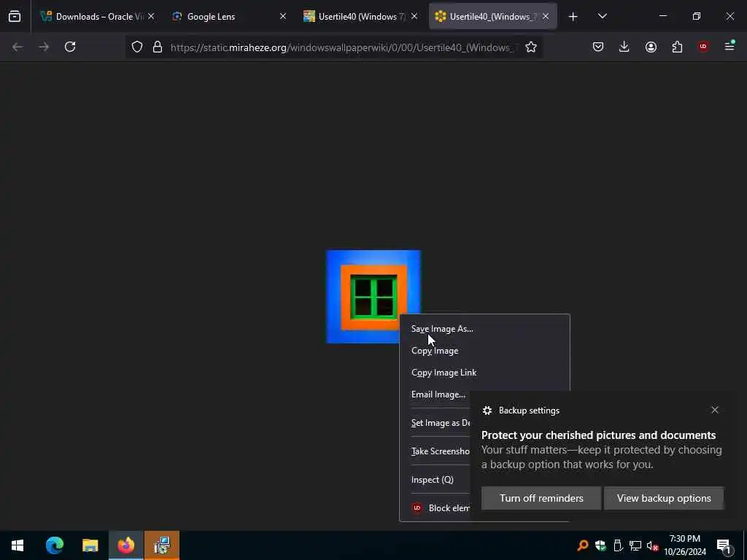
Task: Open the extensions puzzle icon
Action: coord(677,47)
